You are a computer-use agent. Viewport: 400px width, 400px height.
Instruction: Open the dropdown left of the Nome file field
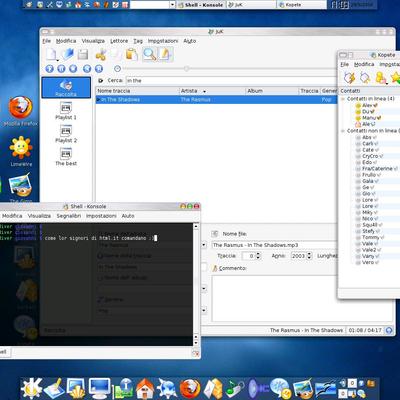coord(204,245)
